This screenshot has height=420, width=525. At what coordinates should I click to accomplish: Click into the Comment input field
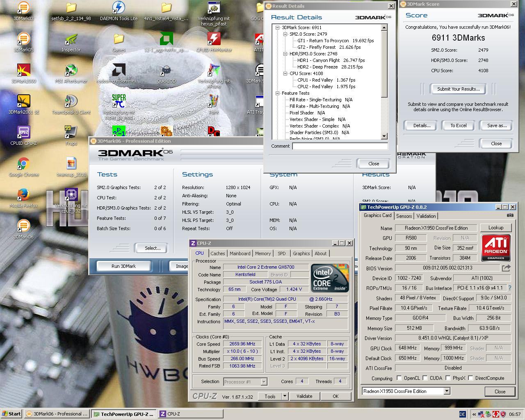[x=340, y=146]
